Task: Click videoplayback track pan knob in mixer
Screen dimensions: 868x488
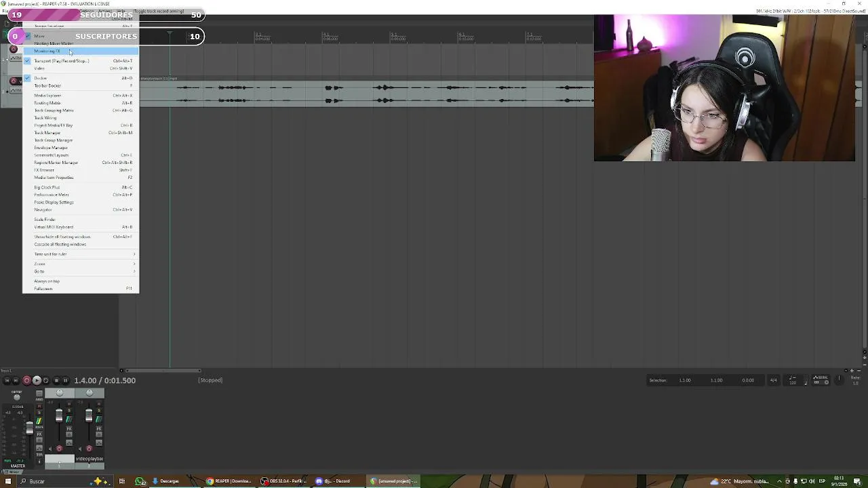Action: 90,393
